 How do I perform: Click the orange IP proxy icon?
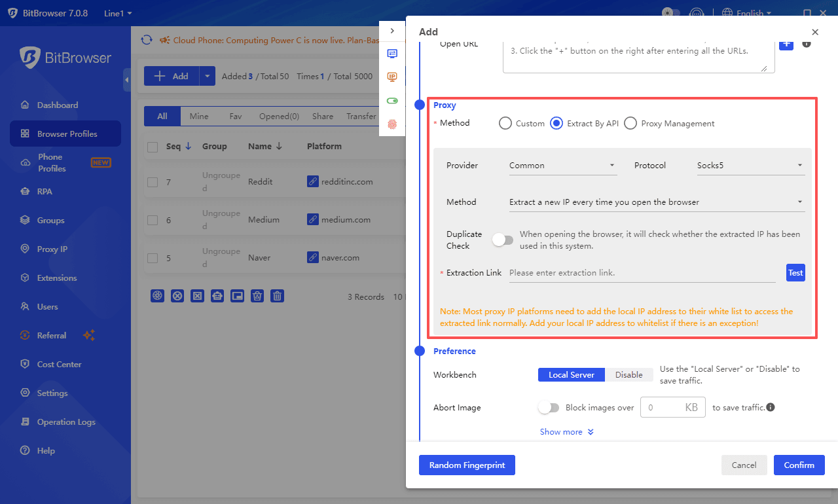[x=392, y=77]
